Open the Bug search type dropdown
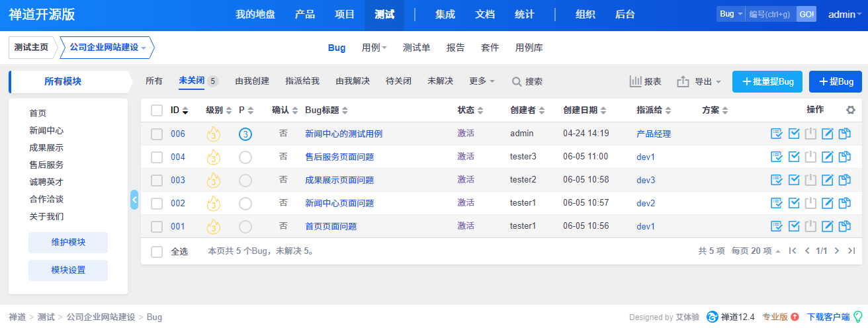 731,14
